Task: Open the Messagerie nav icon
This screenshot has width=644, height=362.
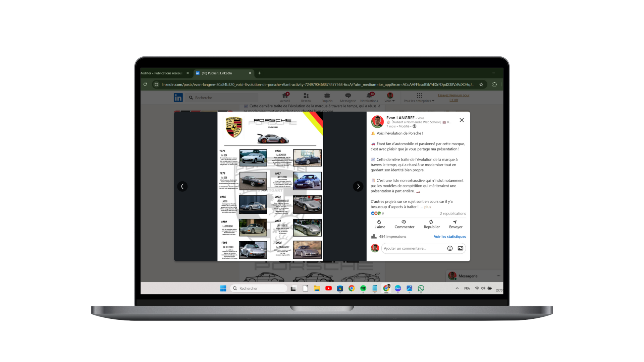Action: click(348, 98)
